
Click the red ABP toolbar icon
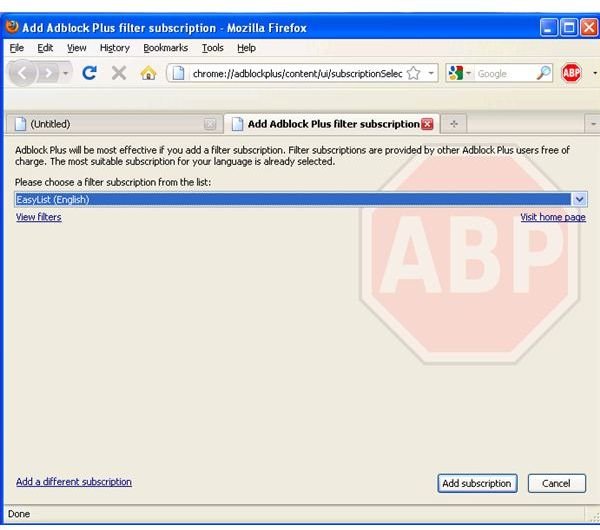coord(571,73)
